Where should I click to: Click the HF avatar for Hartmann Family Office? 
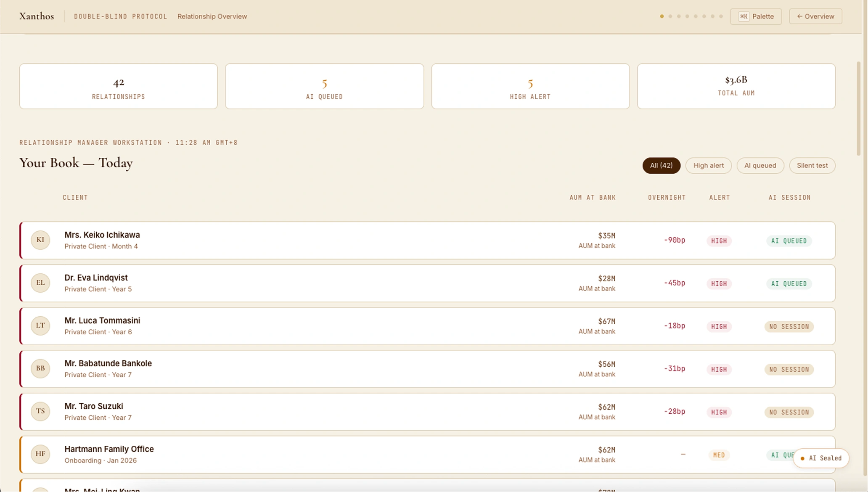click(x=40, y=455)
